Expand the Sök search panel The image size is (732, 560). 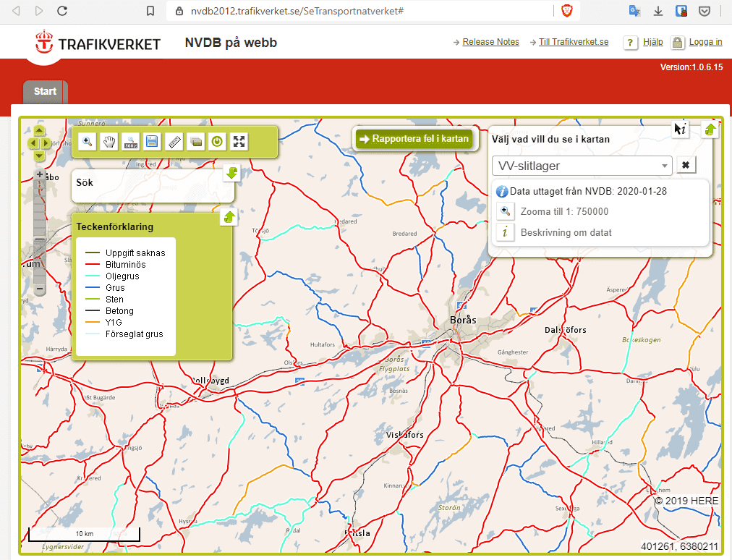[x=231, y=173]
